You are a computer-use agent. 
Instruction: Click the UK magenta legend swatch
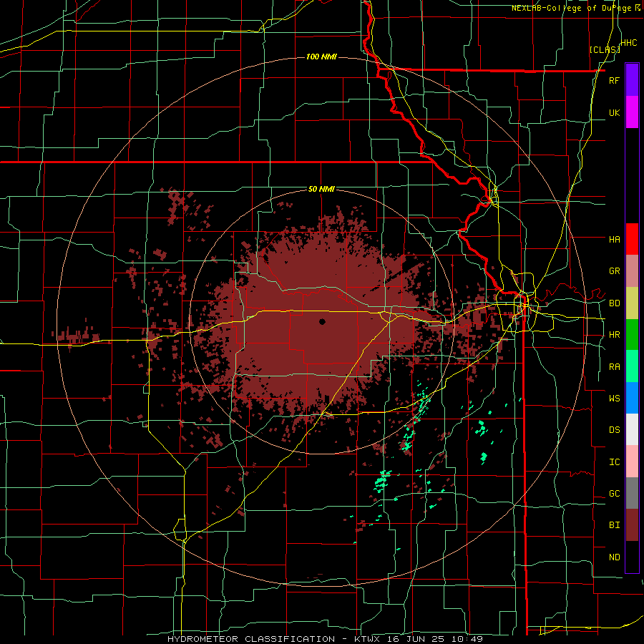pos(632,112)
